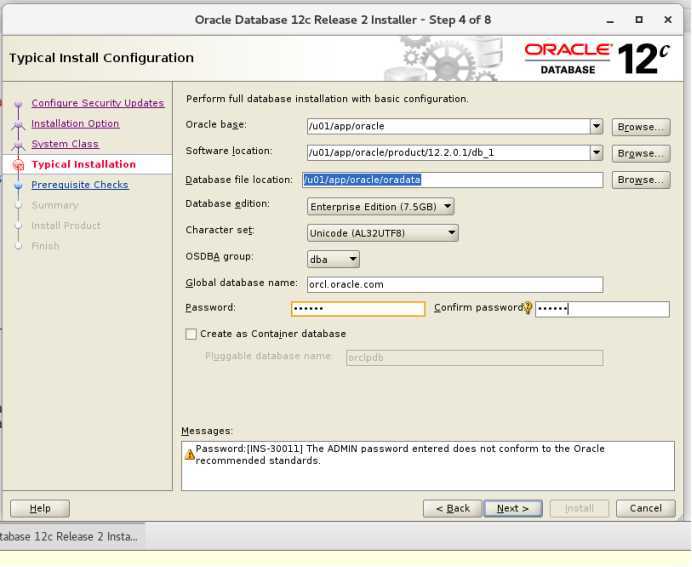Click the Configure Security Updates step link

point(98,103)
